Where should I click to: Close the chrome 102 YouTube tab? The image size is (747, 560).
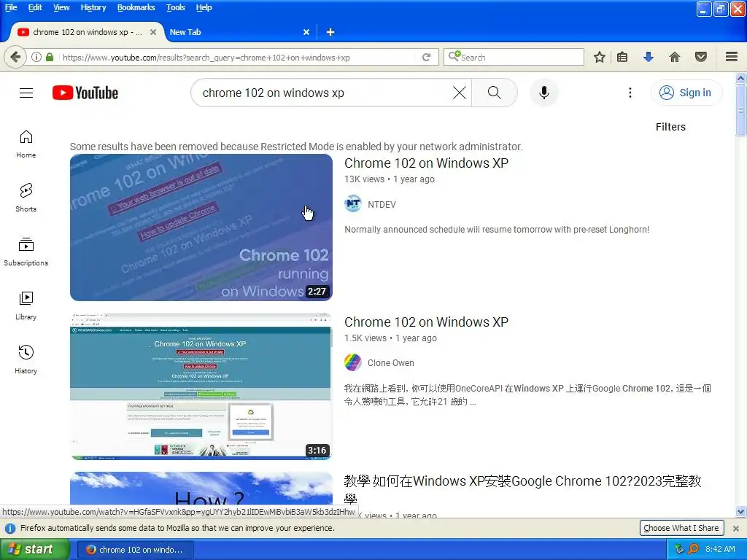pos(153,32)
